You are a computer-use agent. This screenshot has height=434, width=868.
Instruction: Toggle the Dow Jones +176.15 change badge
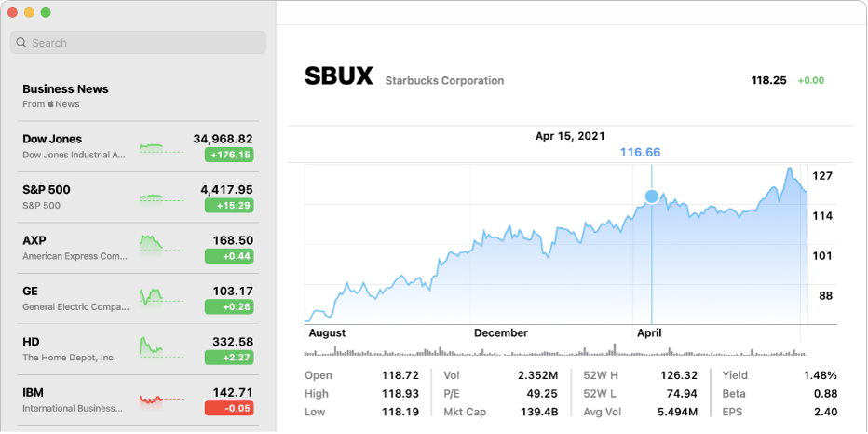tap(229, 155)
